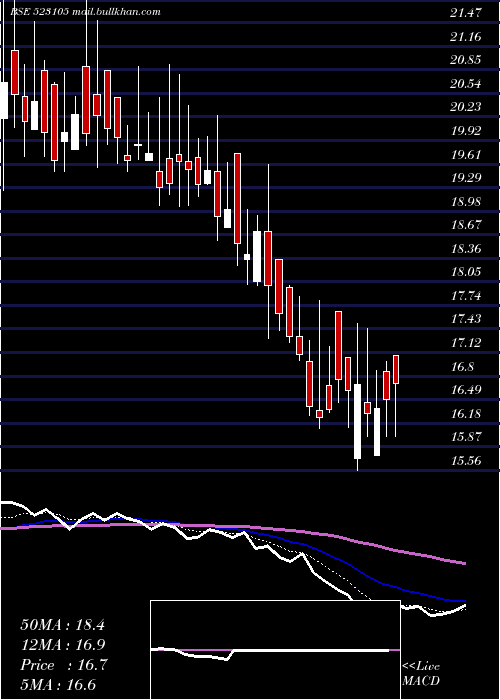Click the 50MA : 18.4 readout

point(62,625)
